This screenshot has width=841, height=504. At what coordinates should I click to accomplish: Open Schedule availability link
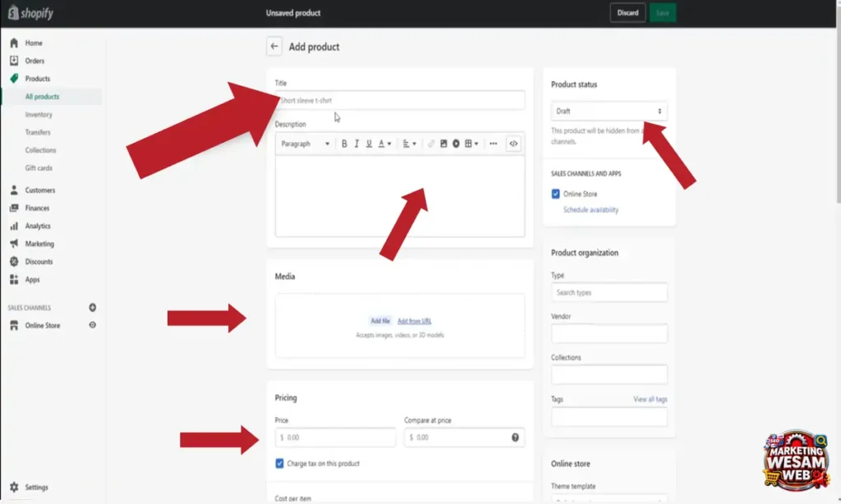click(x=591, y=209)
